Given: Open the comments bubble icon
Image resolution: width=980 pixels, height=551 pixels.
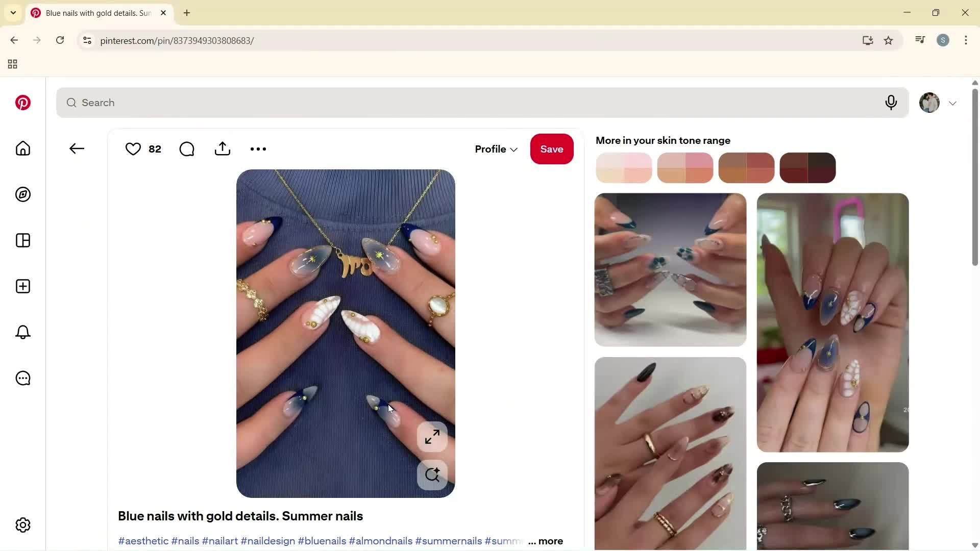Looking at the screenshot, I should (x=187, y=149).
